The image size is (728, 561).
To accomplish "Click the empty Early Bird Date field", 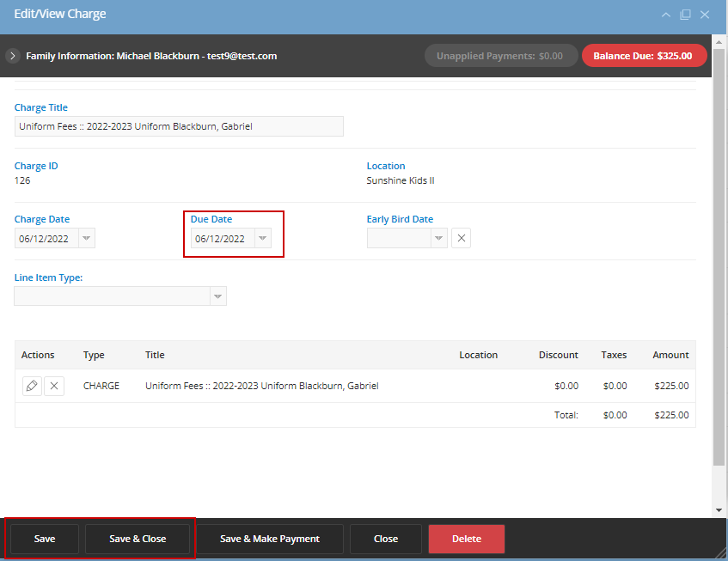I will click(x=399, y=238).
